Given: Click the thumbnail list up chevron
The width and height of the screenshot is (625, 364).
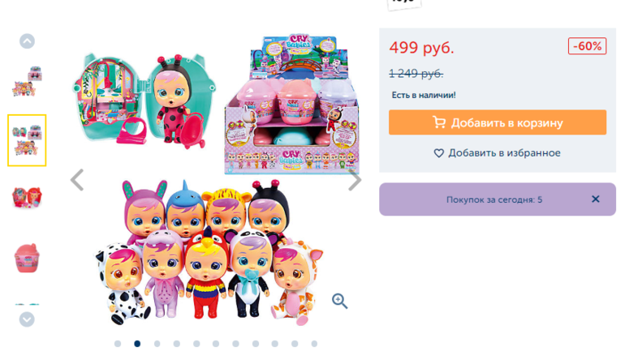Looking at the screenshot, I should point(27,41).
